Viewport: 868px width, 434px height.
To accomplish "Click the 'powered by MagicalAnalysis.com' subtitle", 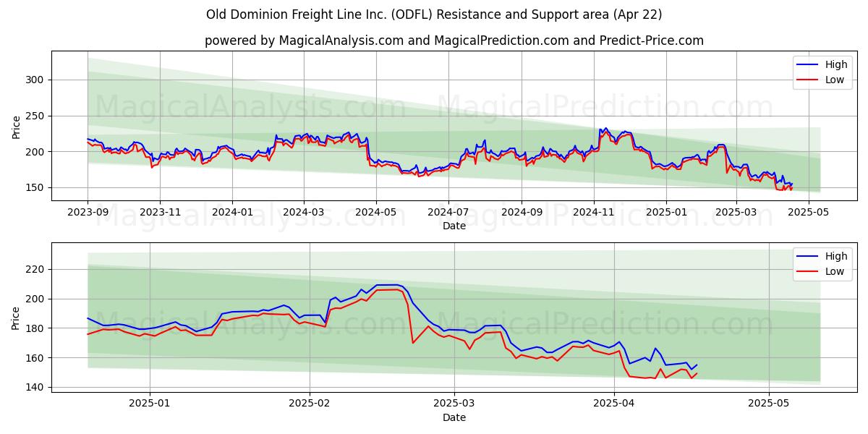I will pyautogui.click(x=454, y=41).
